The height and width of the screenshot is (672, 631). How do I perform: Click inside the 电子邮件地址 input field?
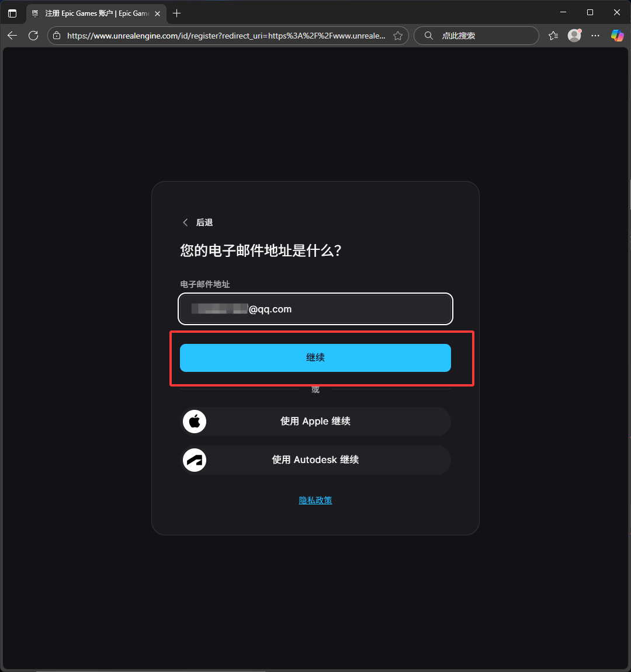(x=315, y=309)
